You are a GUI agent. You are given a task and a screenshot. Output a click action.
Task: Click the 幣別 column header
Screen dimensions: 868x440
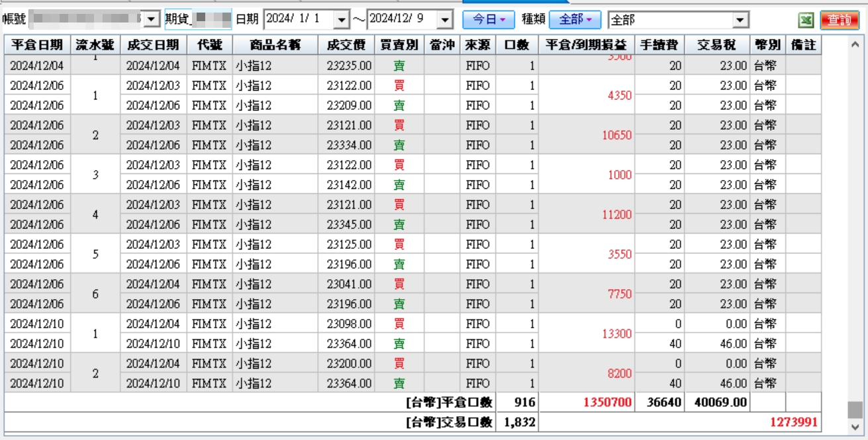pos(768,45)
